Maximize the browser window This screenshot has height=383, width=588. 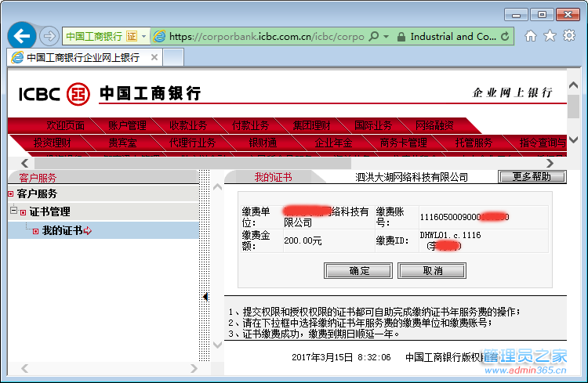point(542,15)
